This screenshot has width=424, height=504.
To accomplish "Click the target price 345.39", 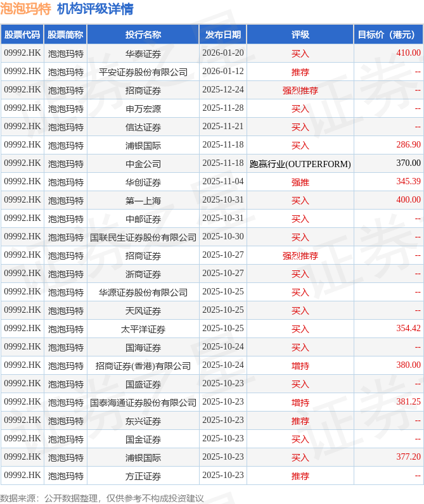I will [x=408, y=181].
